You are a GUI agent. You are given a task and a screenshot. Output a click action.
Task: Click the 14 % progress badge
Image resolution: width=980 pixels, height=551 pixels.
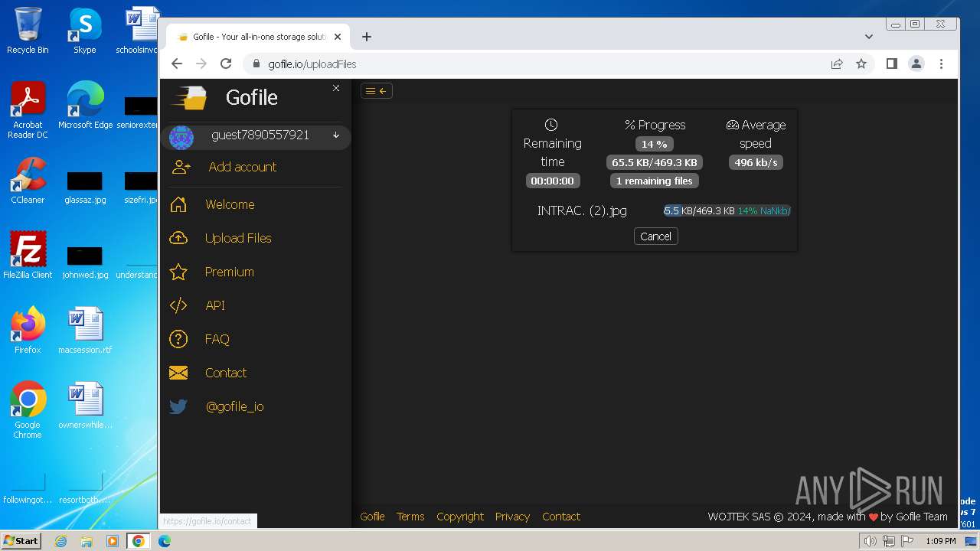[655, 144]
